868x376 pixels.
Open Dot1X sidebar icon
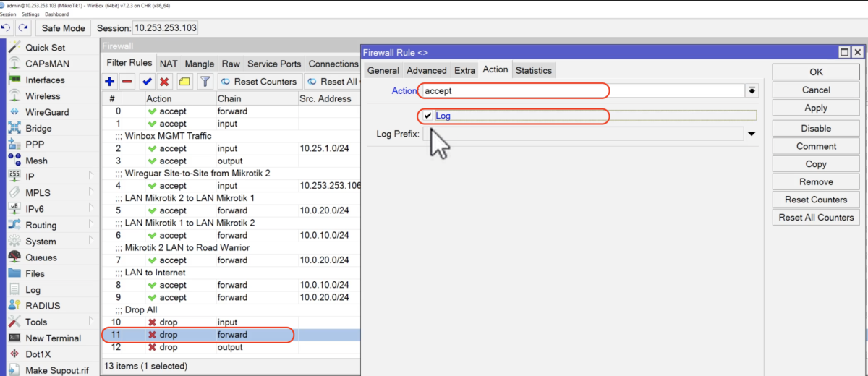14,354
